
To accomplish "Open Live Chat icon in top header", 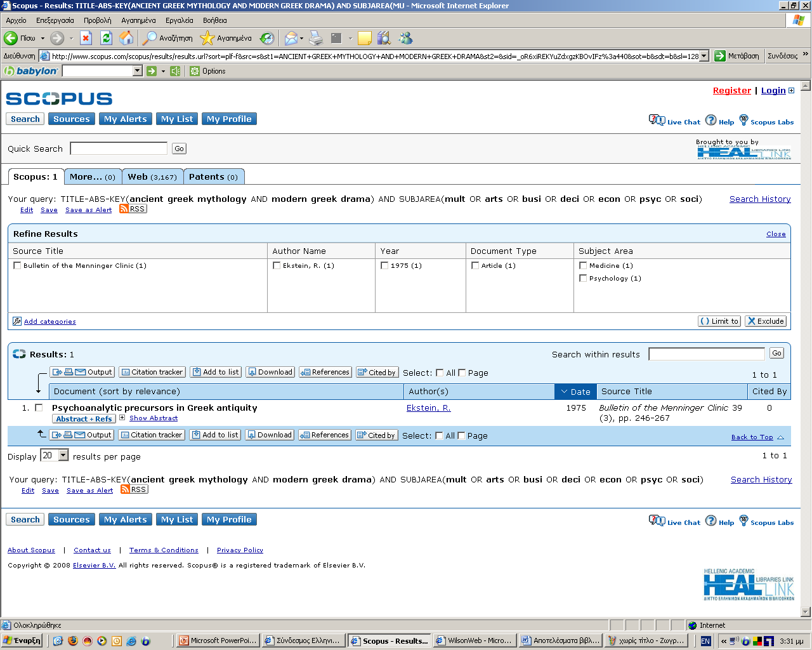I will (657, 120).
